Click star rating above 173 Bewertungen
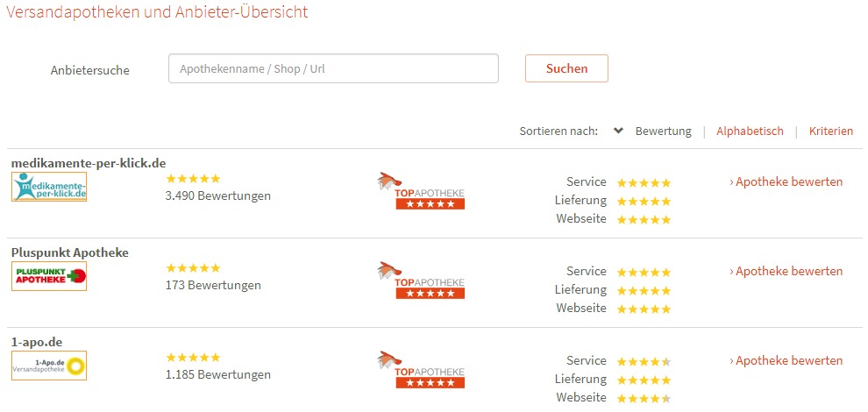This screenshot has height=412, width=868. pyautogui.click(x=193, y=267)
